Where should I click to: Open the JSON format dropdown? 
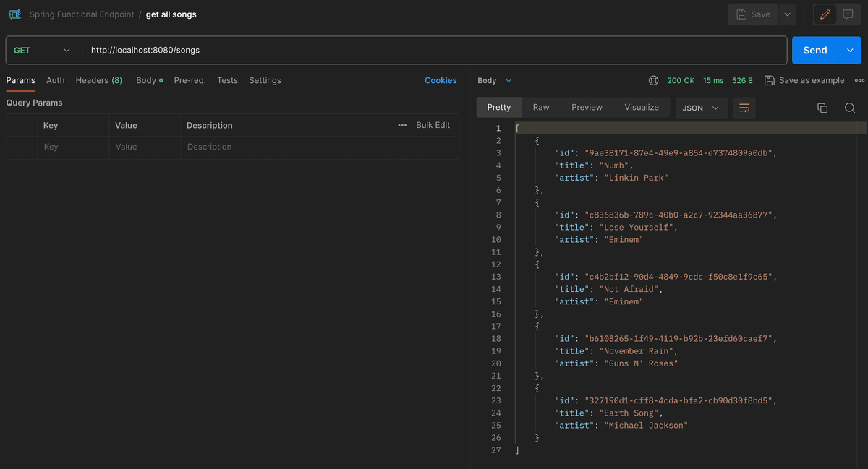[x=700, y=106]
